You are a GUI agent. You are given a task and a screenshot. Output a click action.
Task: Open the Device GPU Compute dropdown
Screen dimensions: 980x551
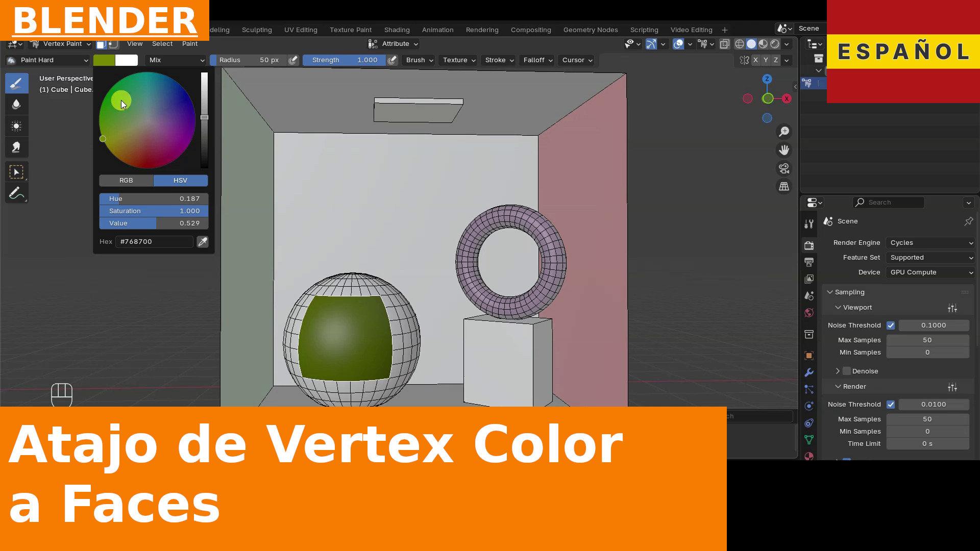coord(931,272)
